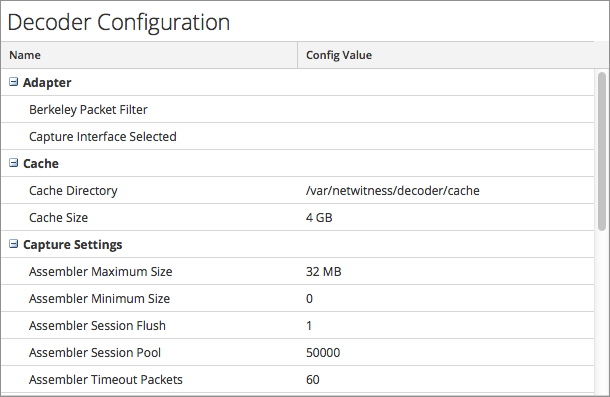Click the 50000 session pool value
This screenshot has height=397, width=610.
(323, 353)
